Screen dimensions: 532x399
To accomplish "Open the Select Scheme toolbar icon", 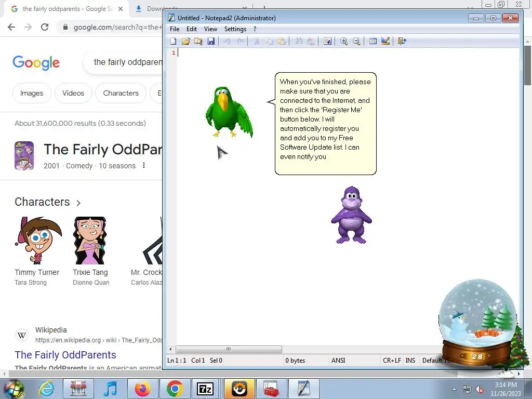I will [x=373, y=42].
